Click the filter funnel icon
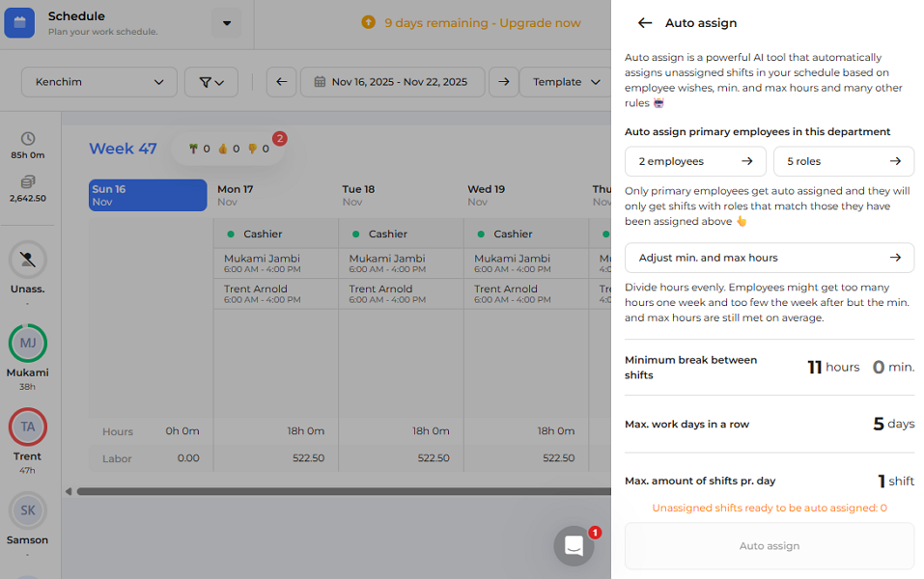This screenshot has height=579, width=924. click(x=210, y=82)
